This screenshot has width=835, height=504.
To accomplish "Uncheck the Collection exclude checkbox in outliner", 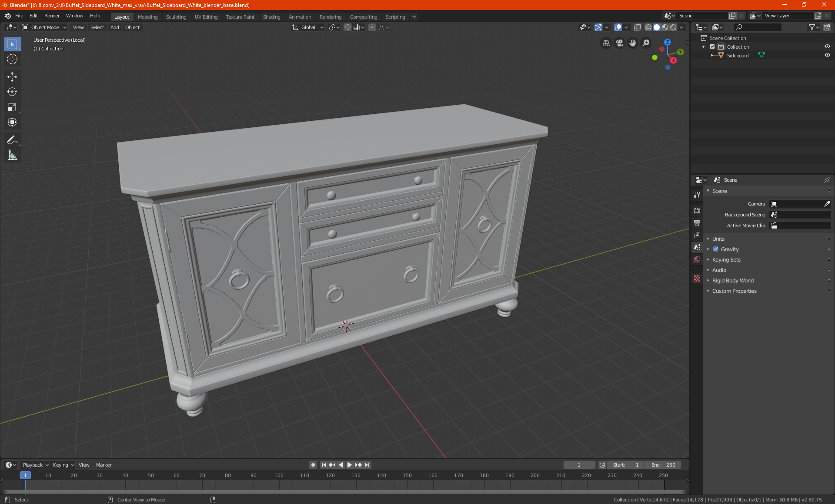I will [x=712, y=47].
